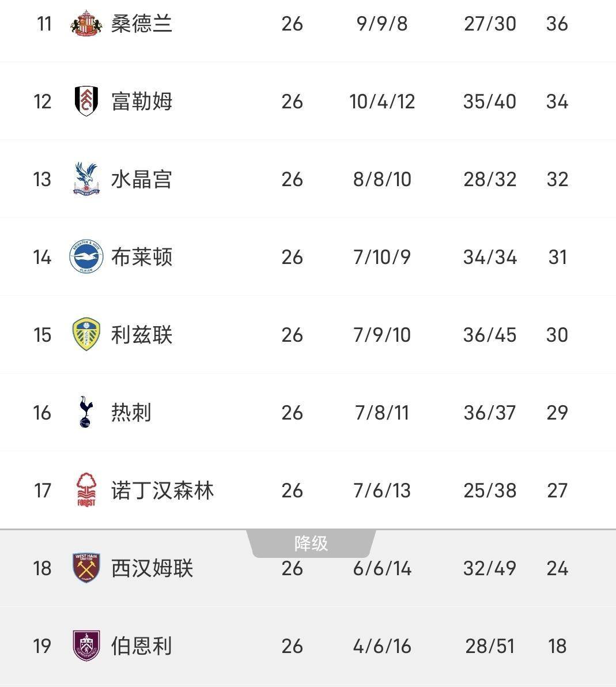Click the Nottingham Forest tree crest
616x687 pixels.
coord(85,490)
